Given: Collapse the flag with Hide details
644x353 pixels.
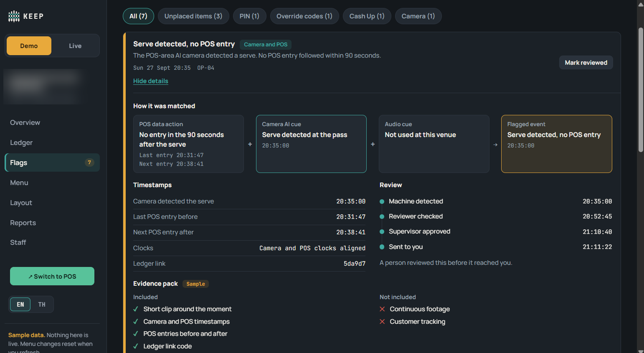Looking at the screenshot, I should pyautogui.click(x=151, y=81).
